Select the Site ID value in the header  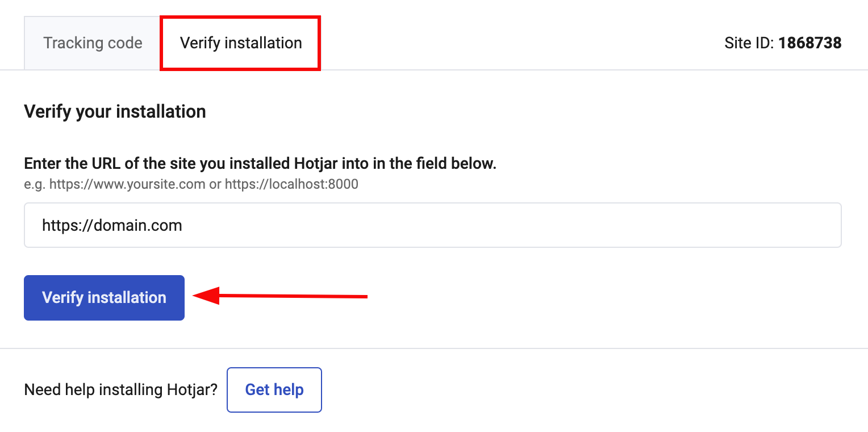point(810,43)
